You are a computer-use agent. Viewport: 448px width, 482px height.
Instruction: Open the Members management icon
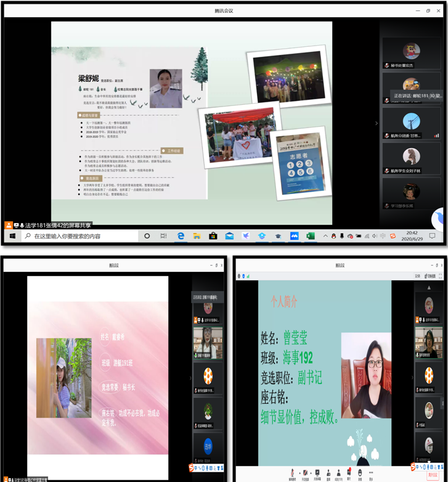coord(338,472)
